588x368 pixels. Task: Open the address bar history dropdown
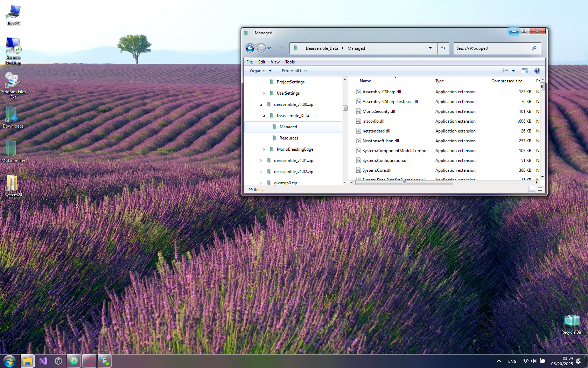click(430, 48)
